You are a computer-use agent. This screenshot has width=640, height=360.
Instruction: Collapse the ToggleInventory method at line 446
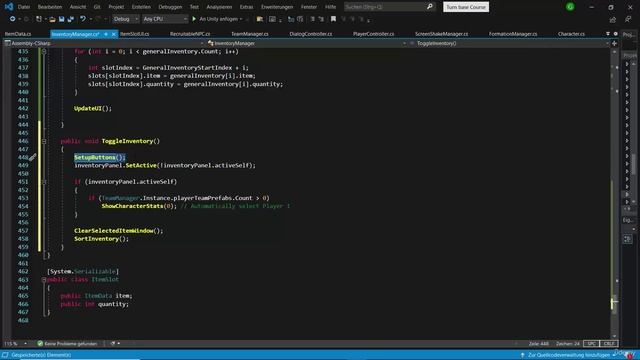pyautogui.click(x=44, y=141)
